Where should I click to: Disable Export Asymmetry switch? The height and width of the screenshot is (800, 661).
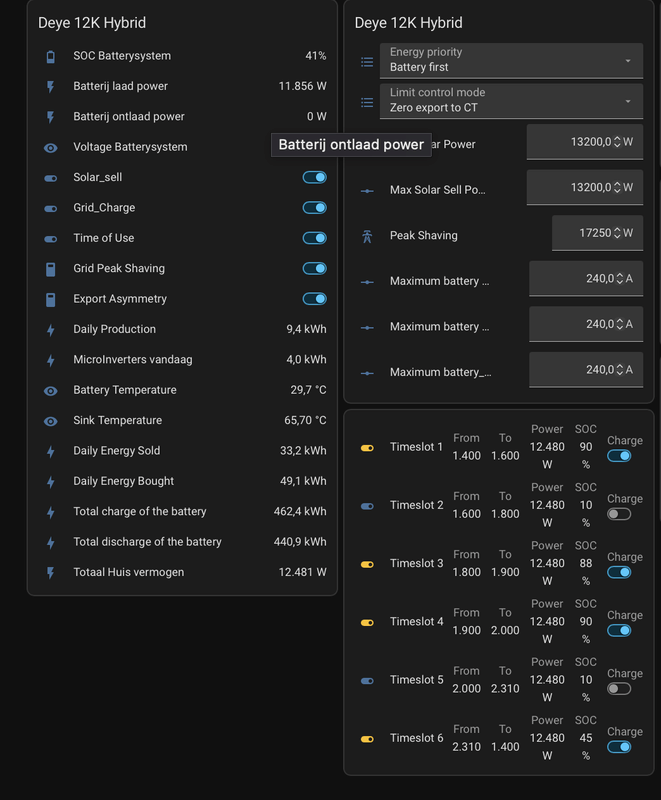[x=315, y=298]
